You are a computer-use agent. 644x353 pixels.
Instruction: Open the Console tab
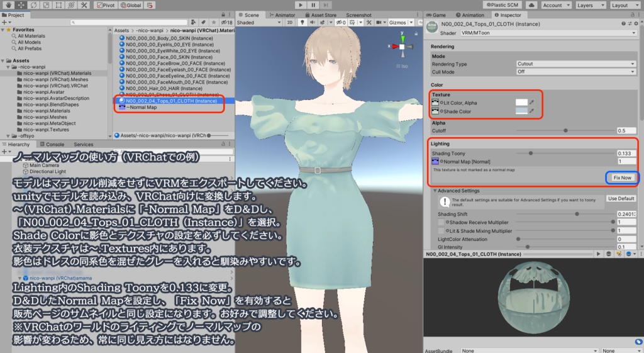coord(52,144)
